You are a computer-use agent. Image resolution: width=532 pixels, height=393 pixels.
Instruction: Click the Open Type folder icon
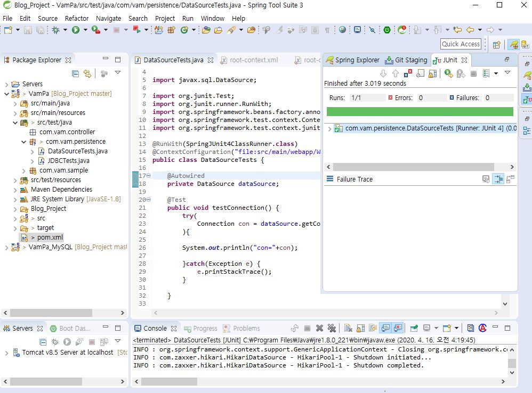[206, 30]
